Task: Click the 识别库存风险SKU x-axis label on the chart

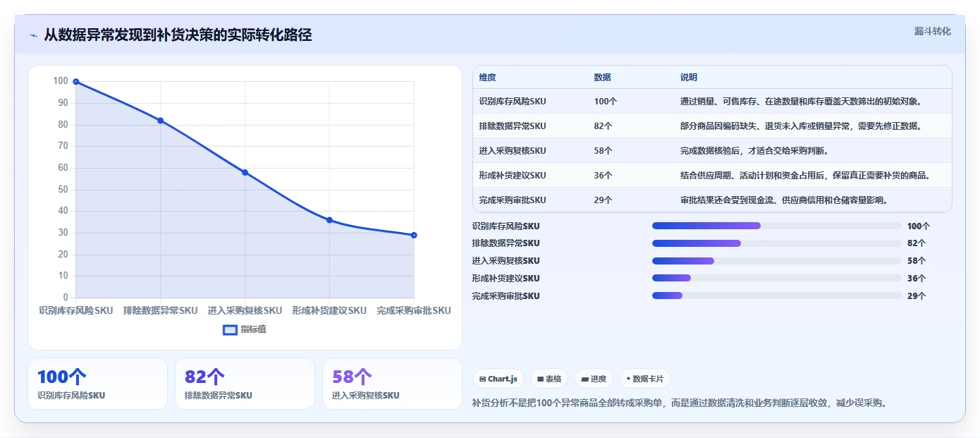Action: point(76,310)
